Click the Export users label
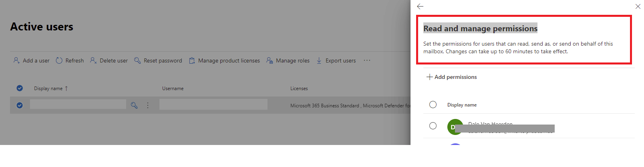Image resolution: width=644 pixels, height=167 pixels. (x=340, y=61)
